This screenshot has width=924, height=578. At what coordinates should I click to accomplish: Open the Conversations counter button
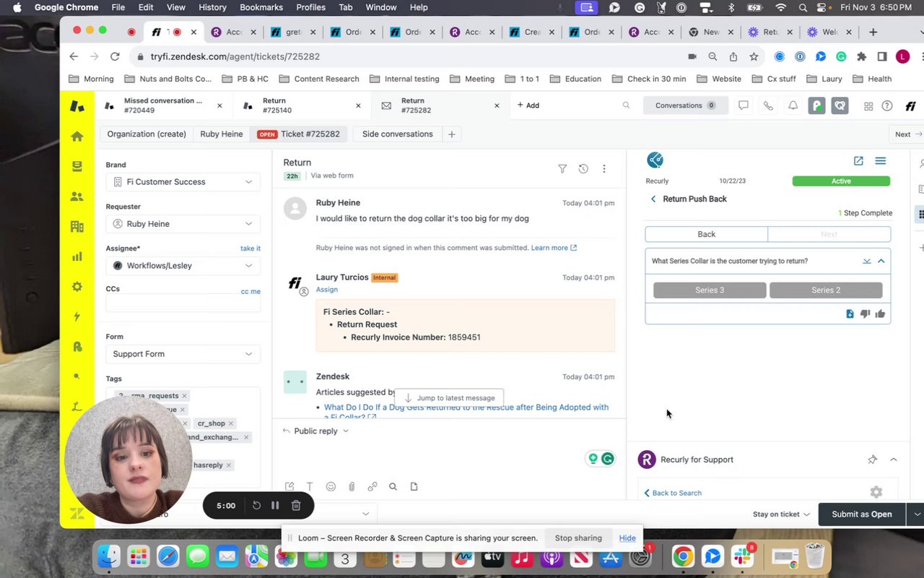pyautogui.click(x=685, y=105)
